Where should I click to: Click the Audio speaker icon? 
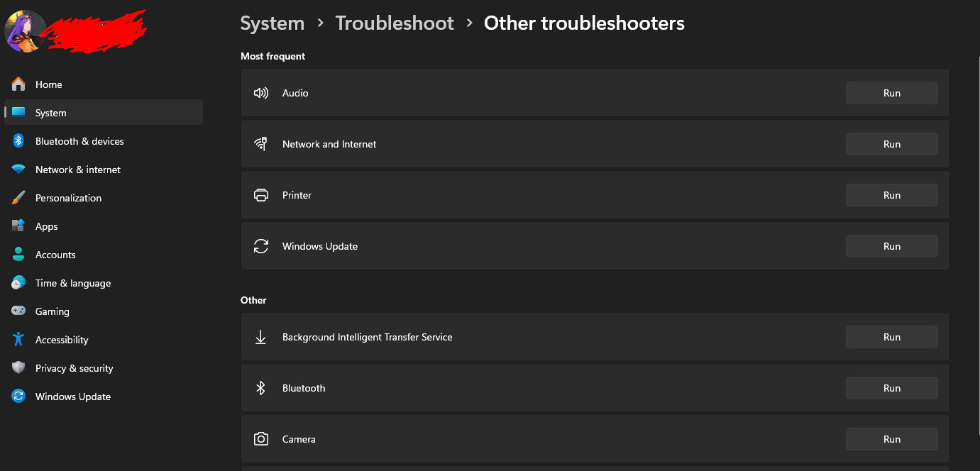click(x=261, y=93)
